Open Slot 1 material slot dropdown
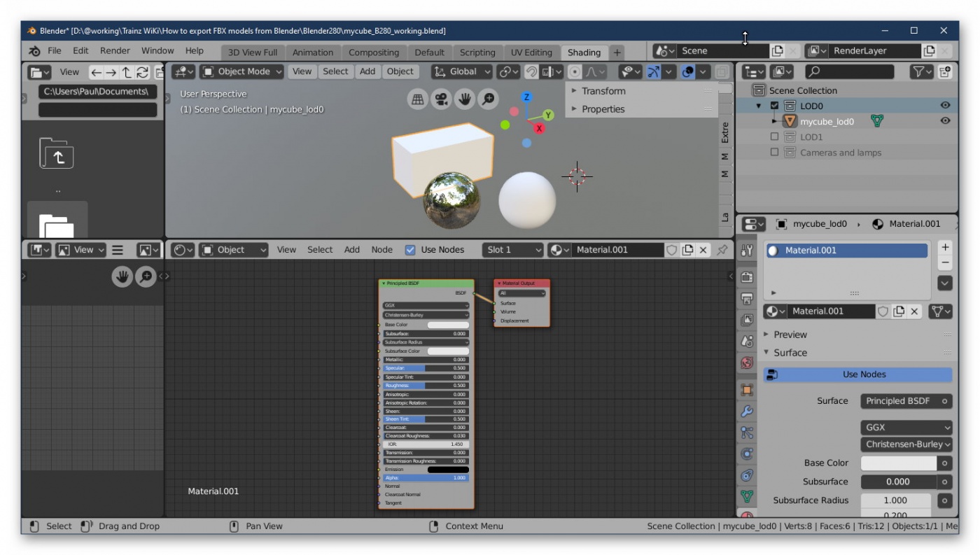The height and width of the screenshot is (555, 980). (x=512, y=250)
